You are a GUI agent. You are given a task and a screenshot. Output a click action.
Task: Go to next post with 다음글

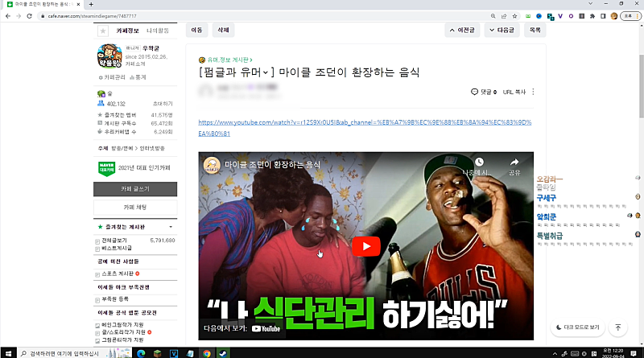coord(502,30)
